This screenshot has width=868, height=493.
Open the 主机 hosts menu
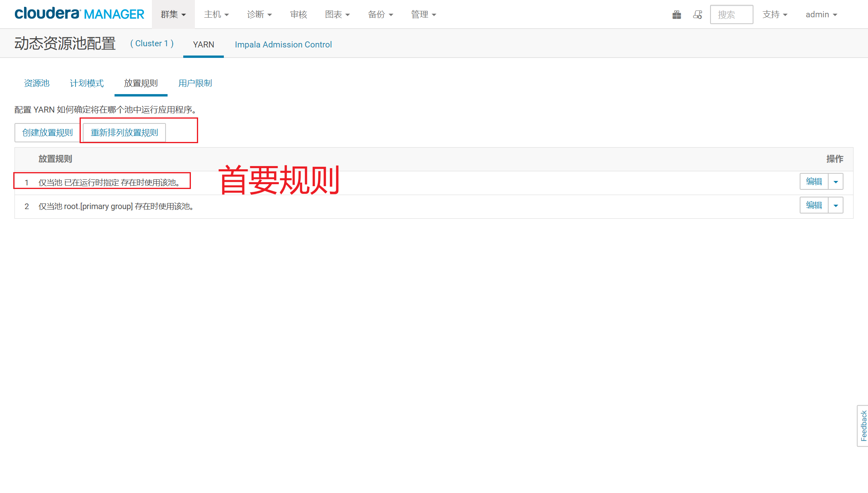tap(216, 14)
